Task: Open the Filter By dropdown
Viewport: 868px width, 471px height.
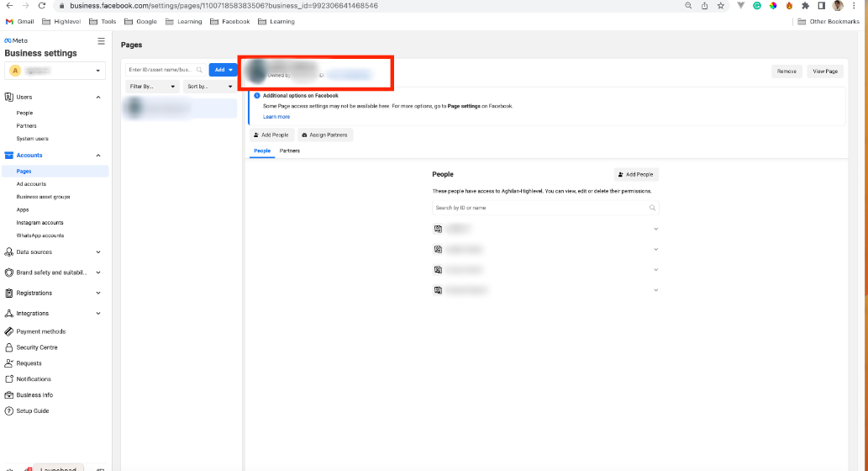Action: 152,87
